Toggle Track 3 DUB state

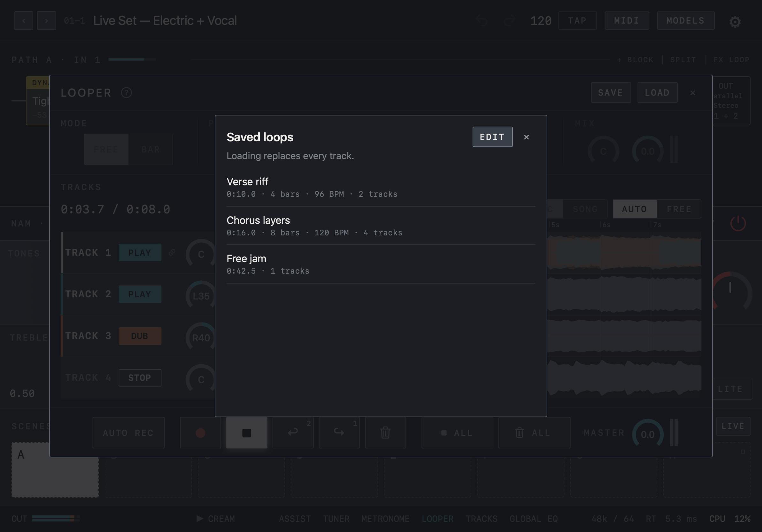pyautogui.click(x=140, y=336)
